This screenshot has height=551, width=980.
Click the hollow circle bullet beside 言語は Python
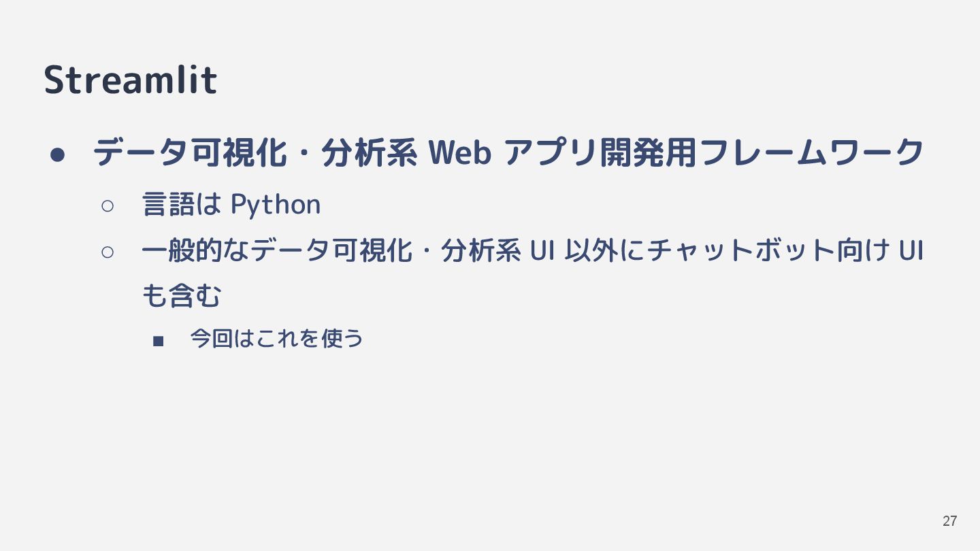pos(108,205)
